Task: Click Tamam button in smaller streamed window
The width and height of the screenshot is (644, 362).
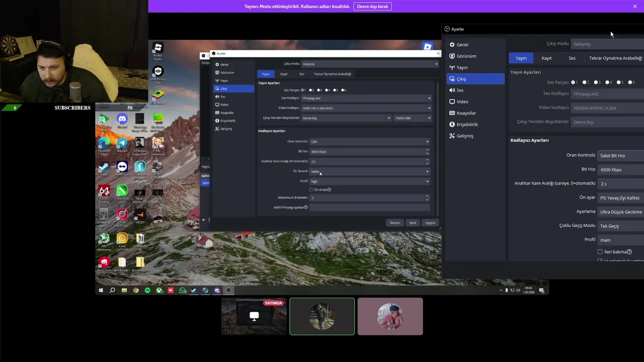Action: tap(395, 223)
